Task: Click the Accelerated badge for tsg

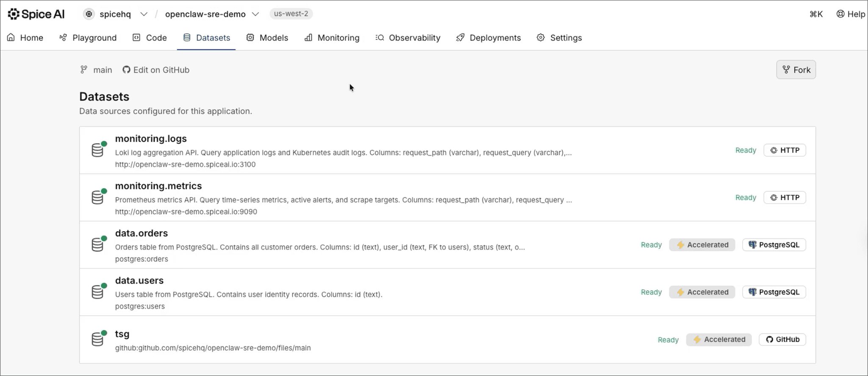Action: [x=719, y=340]
